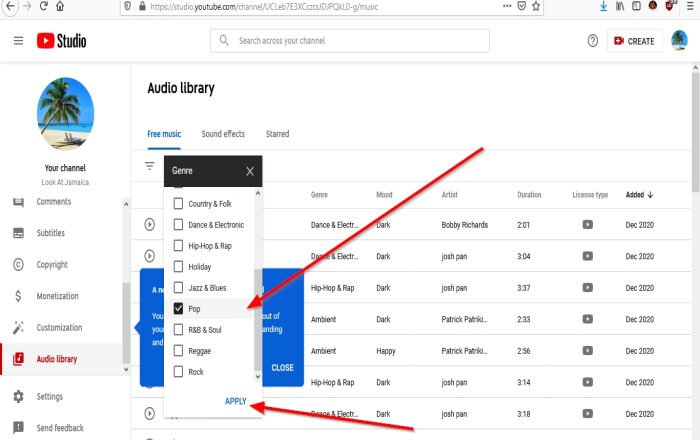Image resolution: width=700 pixels, height=440 pixels.
Task: Switch to the Starred tab
Action: point(277,134)
